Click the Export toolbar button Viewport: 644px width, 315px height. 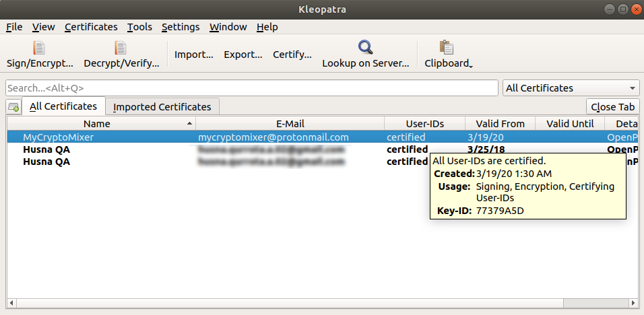243,55
